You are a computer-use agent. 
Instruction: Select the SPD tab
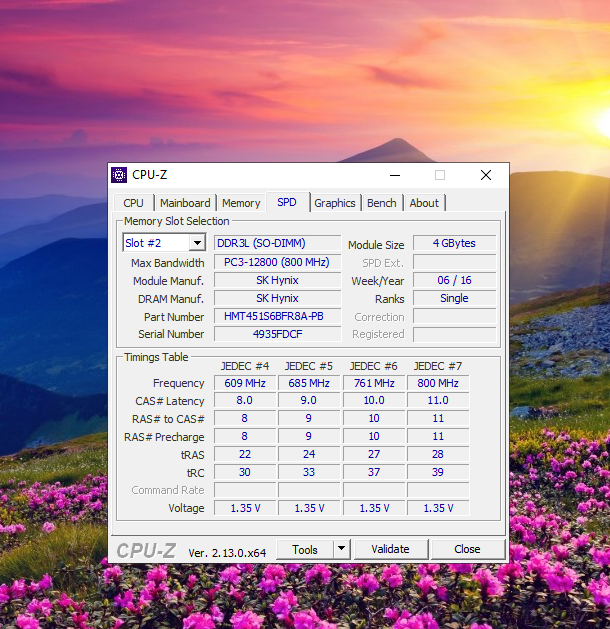pyautogui.click(x=287, y=202)
